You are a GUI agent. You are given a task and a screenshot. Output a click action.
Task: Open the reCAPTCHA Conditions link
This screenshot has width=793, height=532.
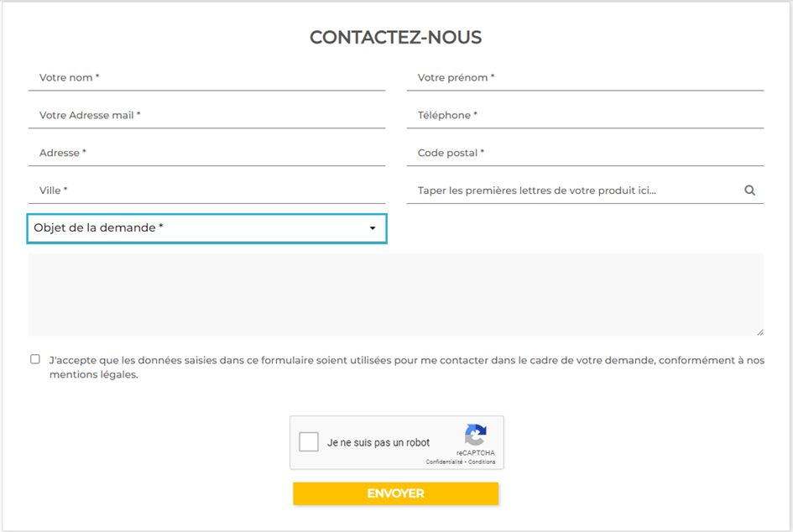tap(482, 462)
